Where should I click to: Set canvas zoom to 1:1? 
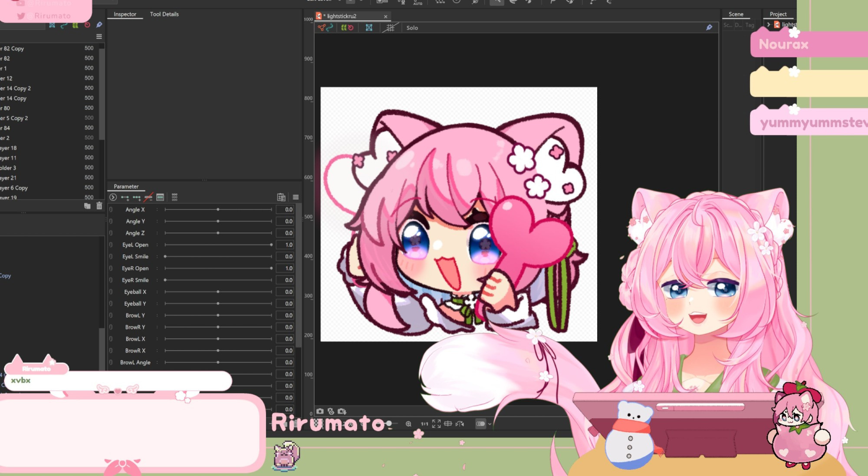424,424
